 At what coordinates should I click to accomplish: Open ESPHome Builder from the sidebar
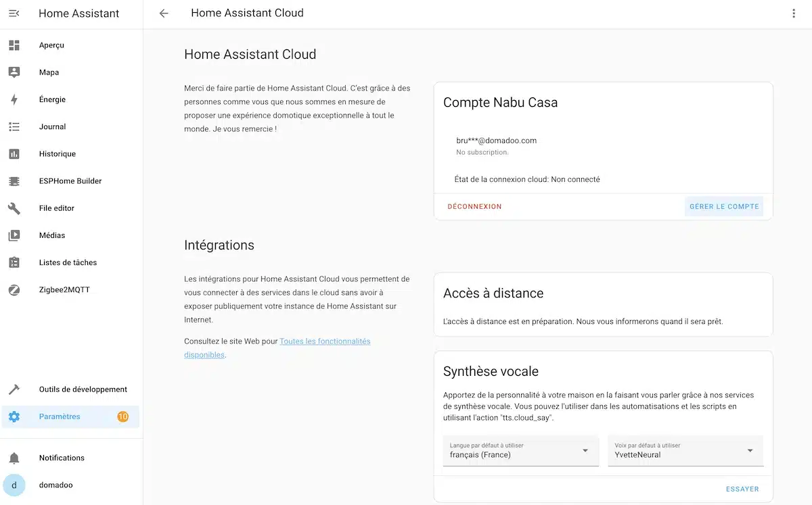coord(71,181)
